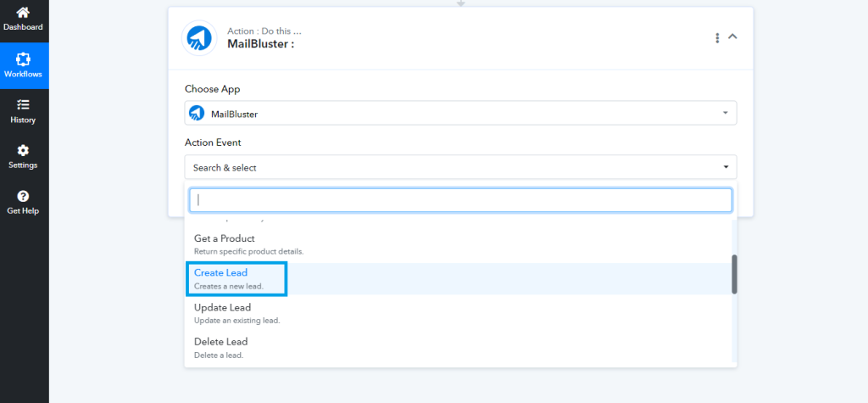This screenshot has height=403, width=868.
Task: Click the action event search input field
Action: pos(460,200)
